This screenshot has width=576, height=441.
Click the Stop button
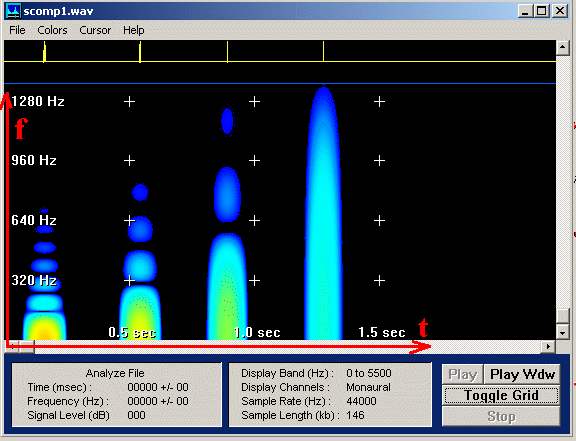point(501,416)
